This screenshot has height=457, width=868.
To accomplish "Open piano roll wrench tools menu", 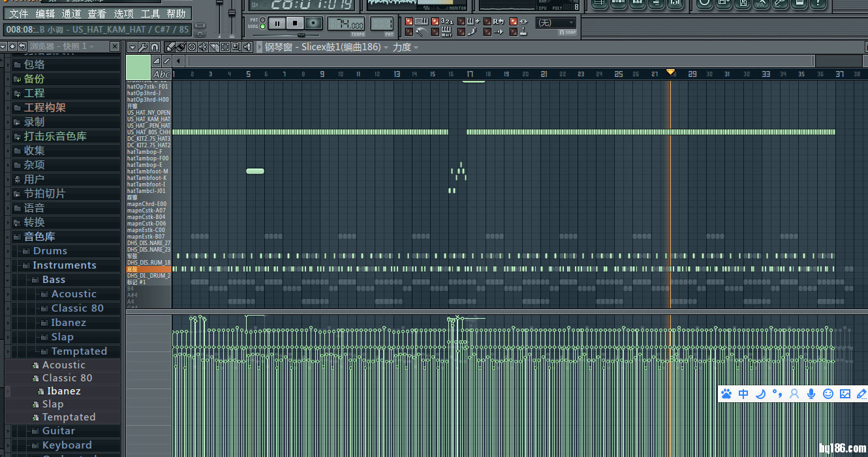I will [143, 47].
